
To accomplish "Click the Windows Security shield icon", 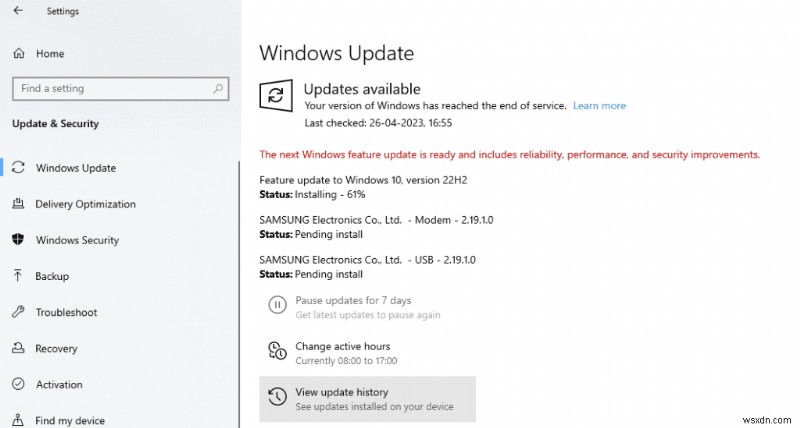I will tap(18, 240).
